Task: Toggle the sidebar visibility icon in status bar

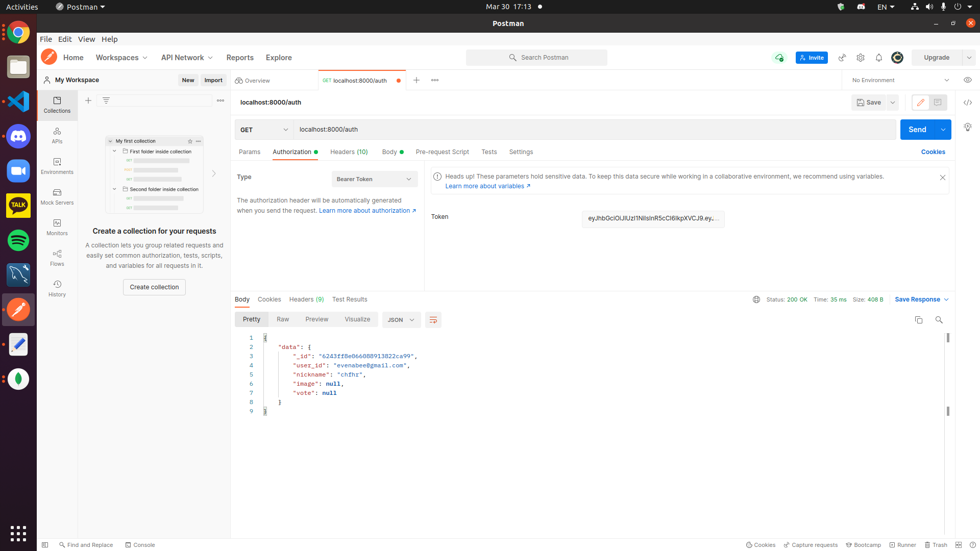Action: click(45, 545)
